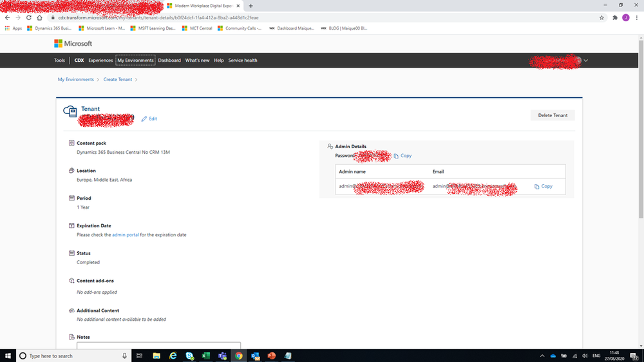Reload the page with refresh icon
The width and height of the screenshot is (644, 362).
pyautogui.click(x=29, y=17)
